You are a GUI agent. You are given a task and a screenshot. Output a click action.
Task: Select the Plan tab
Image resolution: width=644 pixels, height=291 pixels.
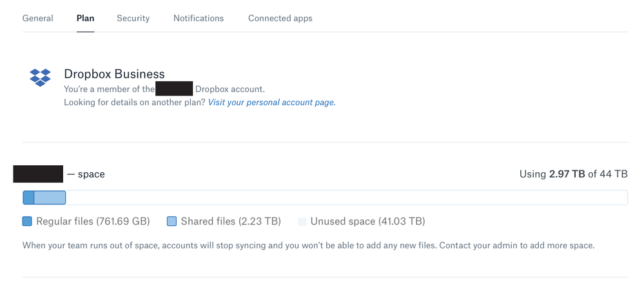tap(85, 18)
